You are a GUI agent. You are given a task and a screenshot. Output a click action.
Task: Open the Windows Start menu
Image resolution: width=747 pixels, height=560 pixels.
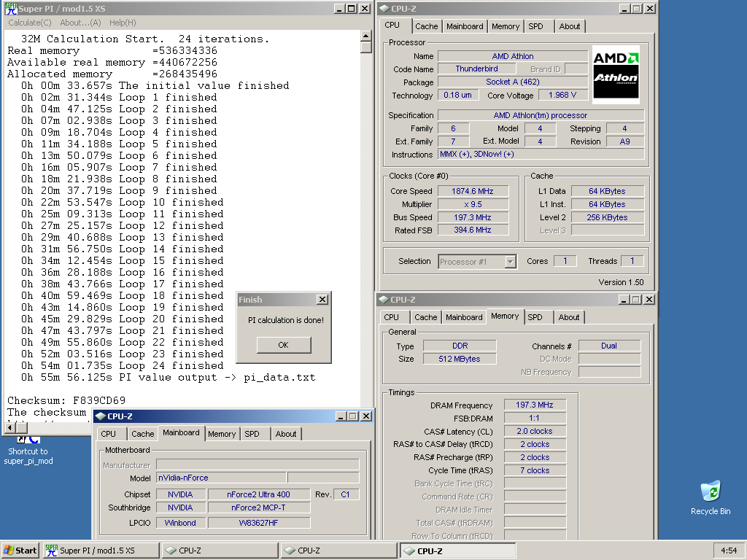click(x=20, y=551)
